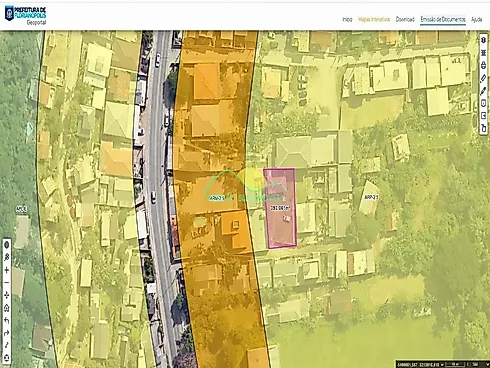Go forward to next map view
Viewport: 490px width, 368px height.
[x=7, y=333]
